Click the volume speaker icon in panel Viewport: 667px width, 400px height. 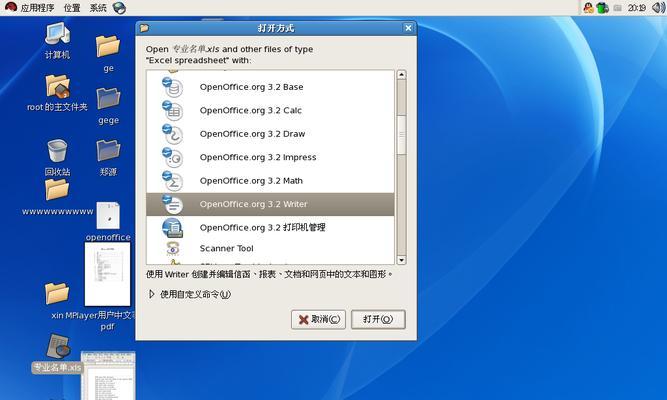pyautogui.click(x=658, y=8)
